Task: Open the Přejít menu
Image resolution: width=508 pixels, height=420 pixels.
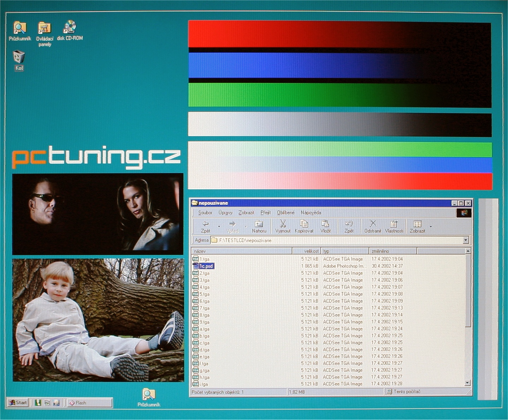Action: [x=265, y=213]
